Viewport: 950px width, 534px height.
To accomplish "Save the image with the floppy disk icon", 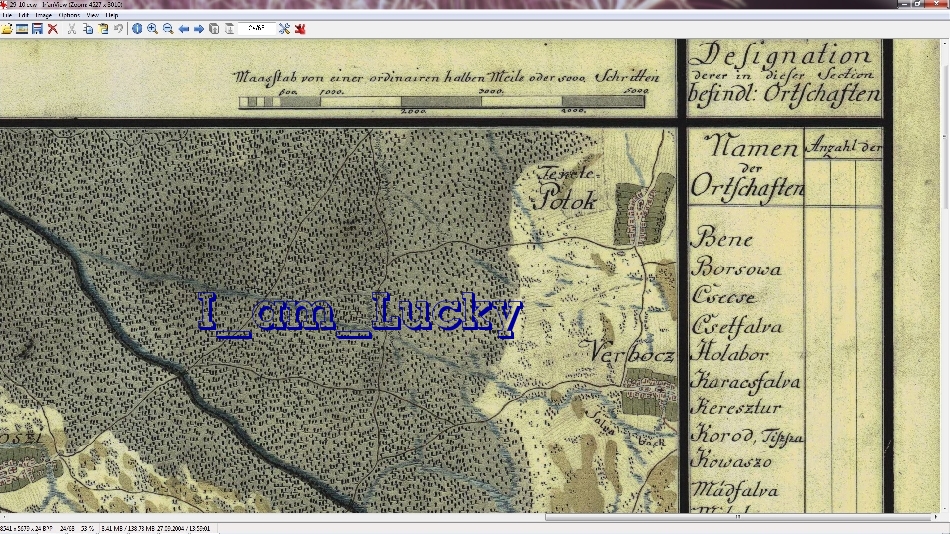I will click(x=38, y=28).
